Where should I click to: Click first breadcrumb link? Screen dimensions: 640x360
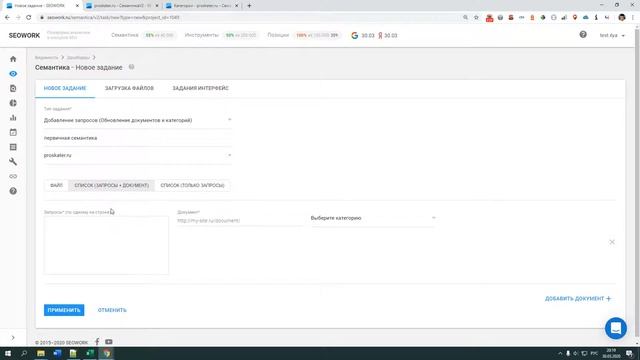[x=46, y=58]
